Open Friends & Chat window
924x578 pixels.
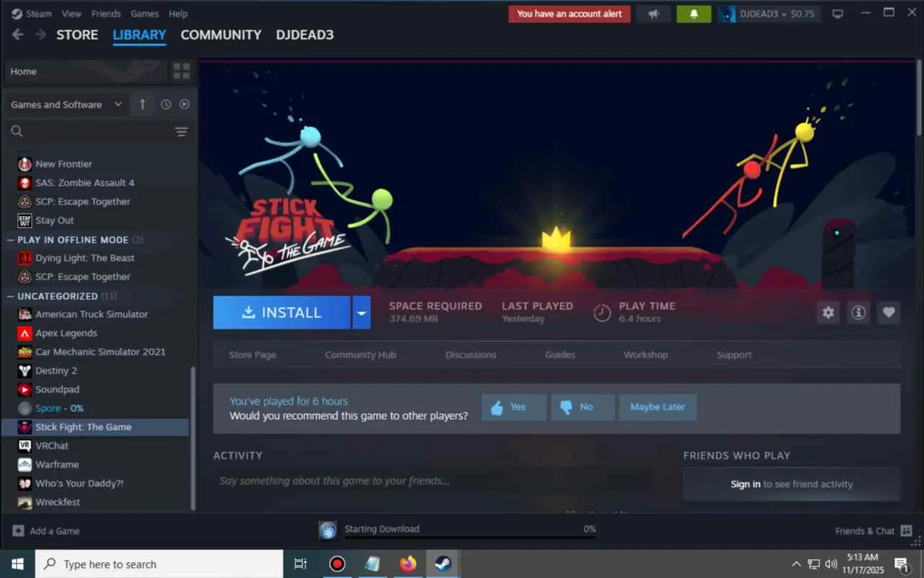[x=873, y=530]
